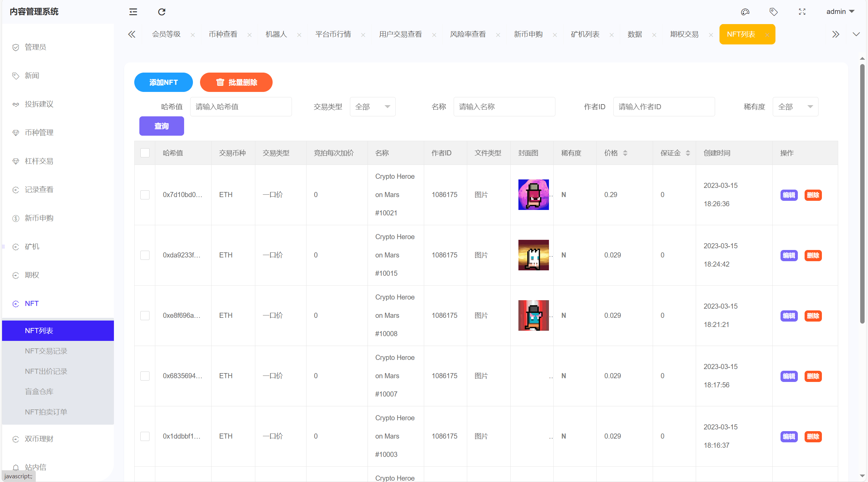Open the 稀有度 dropdown

coord(795,107)
